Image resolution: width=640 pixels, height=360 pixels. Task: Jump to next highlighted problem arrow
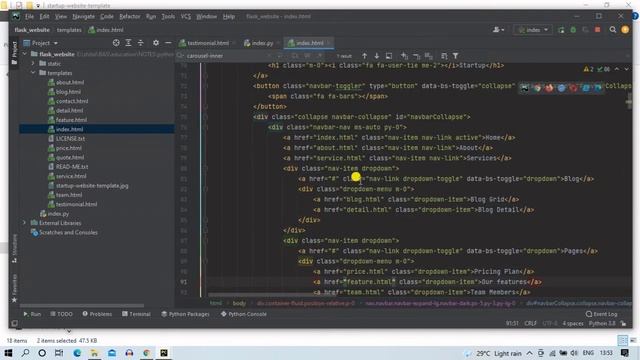click(627, 69)
